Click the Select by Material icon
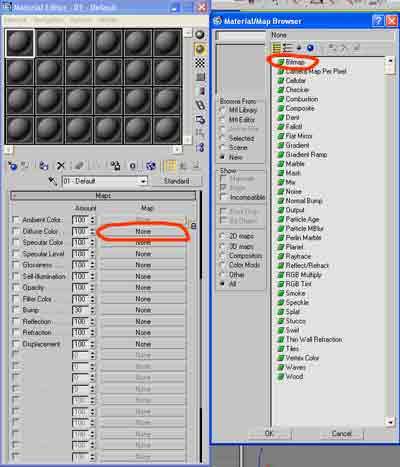Viewport: 400px width, 467px height. tap(200, 133)
